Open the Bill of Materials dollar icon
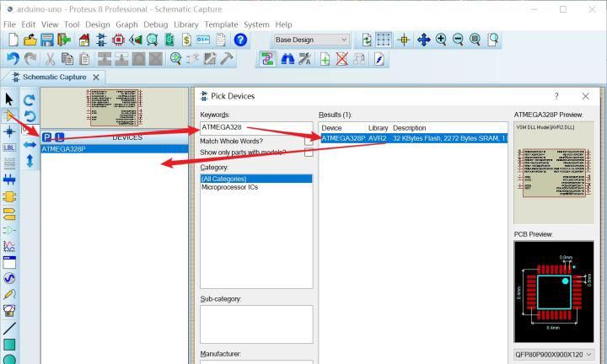Viewport: 607px width, 364px height. (x=186, y=40)
